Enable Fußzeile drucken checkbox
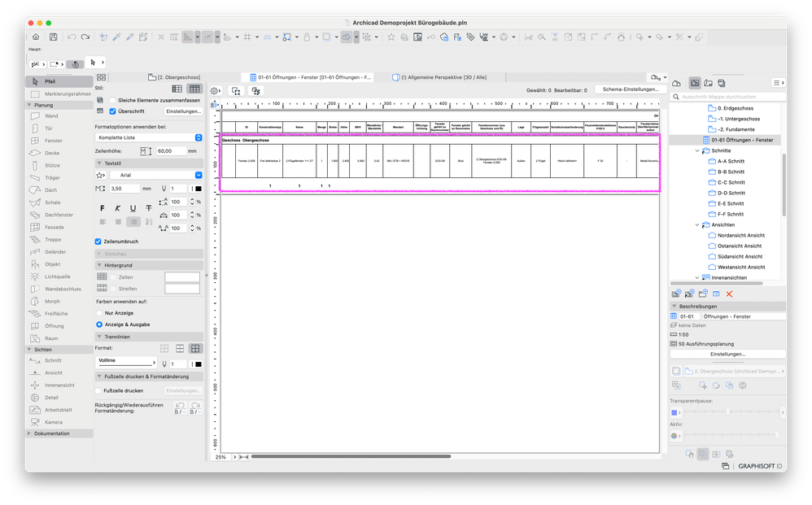Screen dimensions: 812x505 (98, 390)
